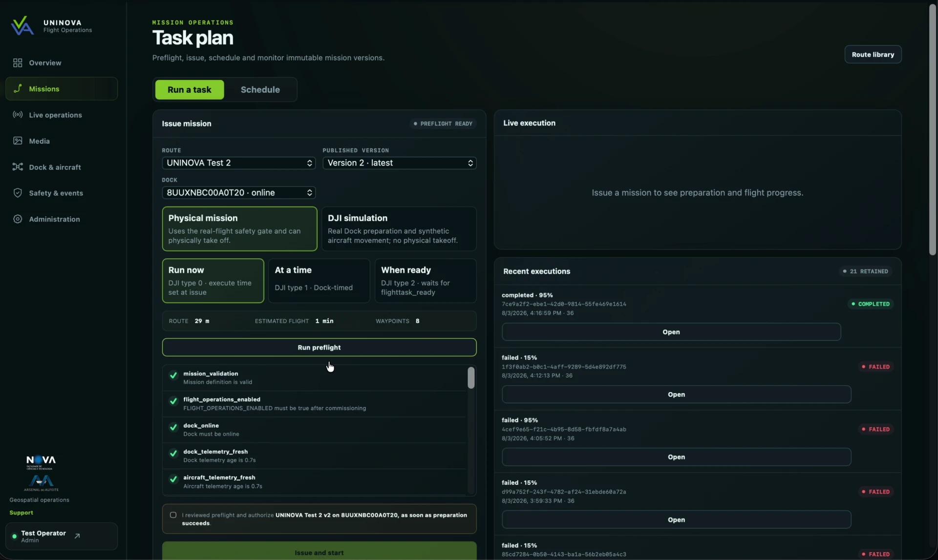Open the failed execution from 4:12:13 PM
The width and height of the screenshot is (938, 560).
point(676,394)
